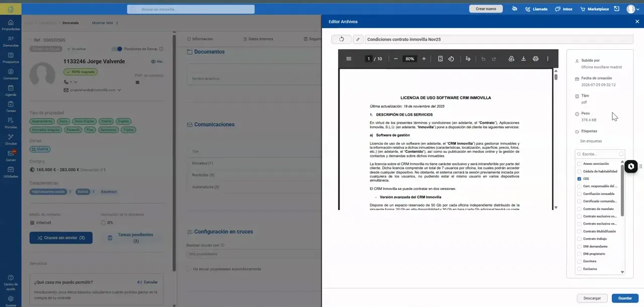This screenshot has width=644, height=307.
Task: Open the user avatar menu
Action: [632, 9]
